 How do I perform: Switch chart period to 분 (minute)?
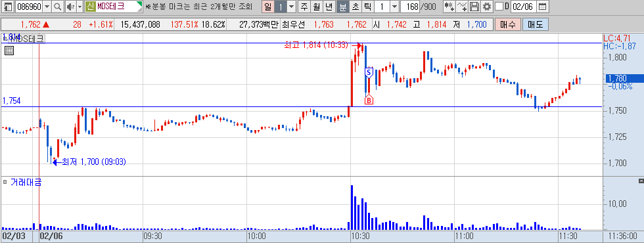(x=342, y=7)
